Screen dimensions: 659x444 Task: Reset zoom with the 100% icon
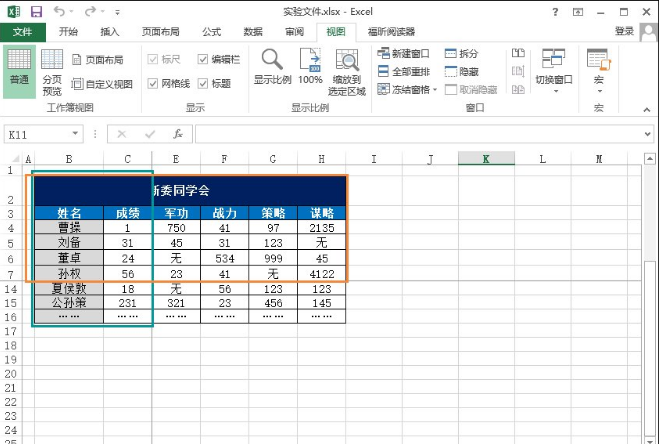(310, 66)
